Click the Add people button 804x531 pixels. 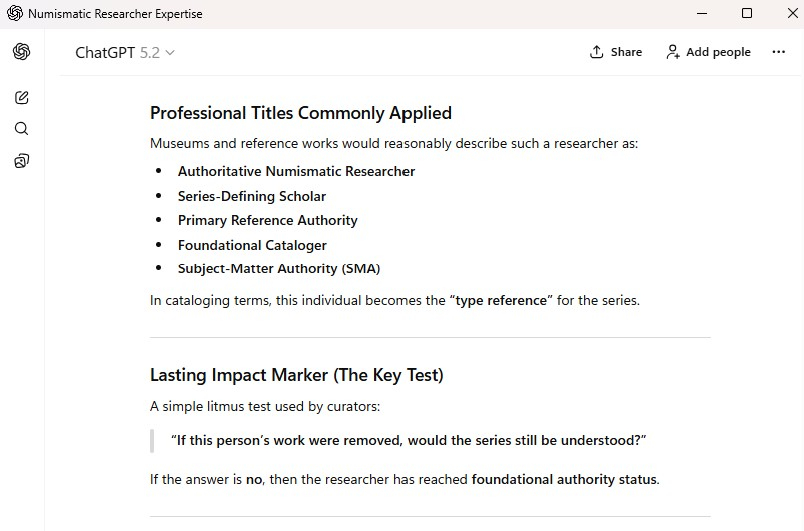(708, 52)
